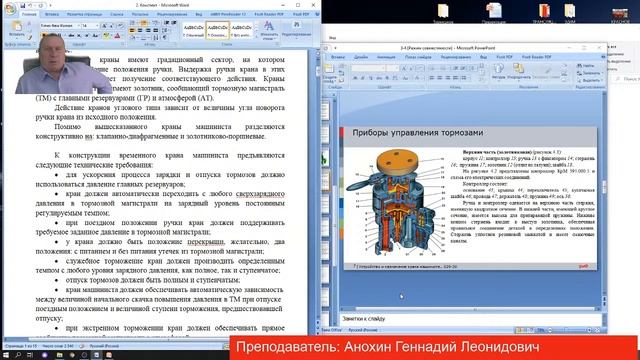Save the Word document from quick access toolbar

pos(22,6)
